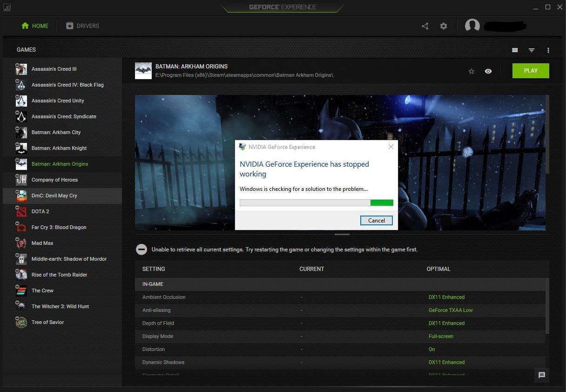This screenshot has height=392, width=566.
Task: Open the Home tab
Action: pos(35,26)
